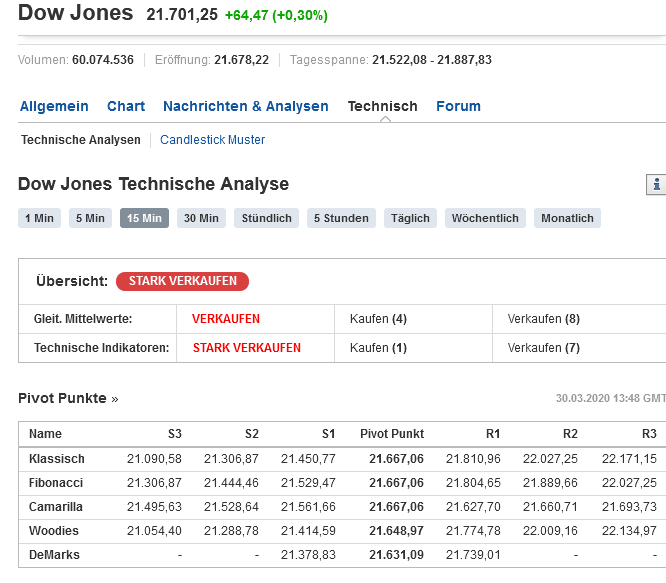Open the Candlestick Muster link
666x583 pixels.
point(213,140)
